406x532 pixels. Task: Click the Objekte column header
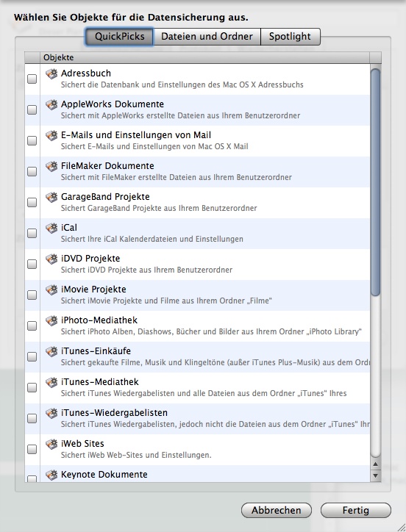click(x=205, y=57)
